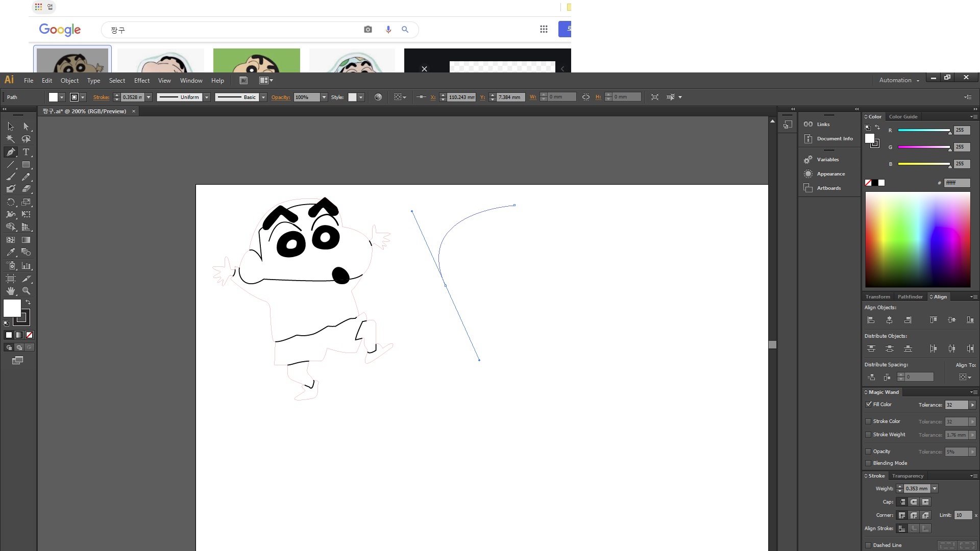Image resolution: width=980 pixels, height=551 pixels.
Task: Open the Google apps grid
Action: (544, 29)
